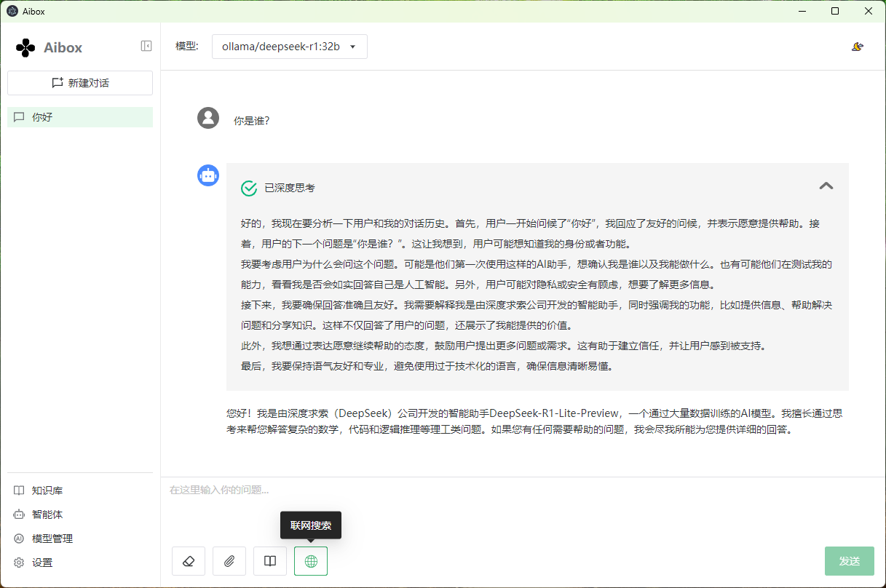
Task: Click the chat bubble icon beside 你好
Action: [19, 117]
